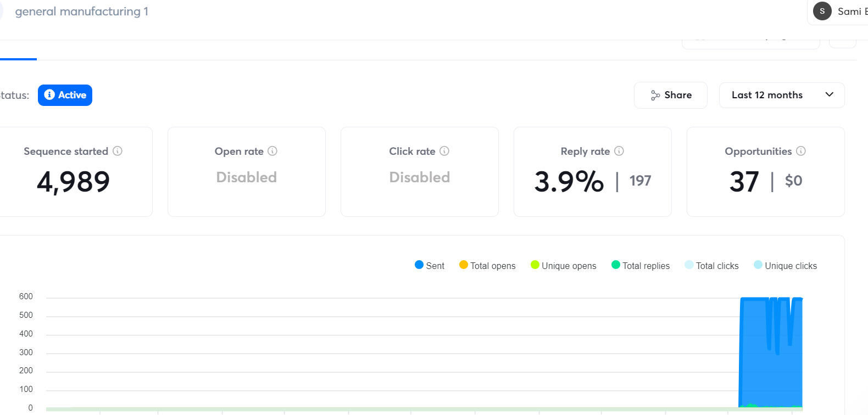Click the Opportunities info icon
The image size is (868, 415).
pyautogui.click(x=801, y=151)
